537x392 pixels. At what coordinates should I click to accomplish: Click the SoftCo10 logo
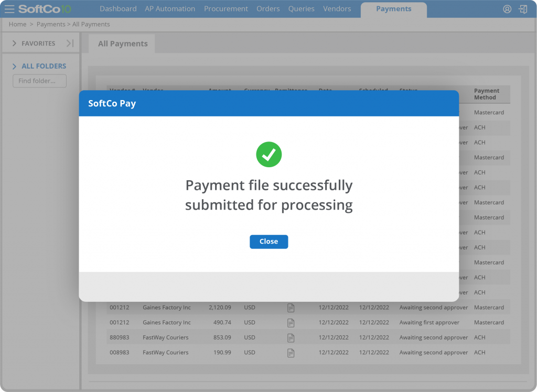(45, 9)
